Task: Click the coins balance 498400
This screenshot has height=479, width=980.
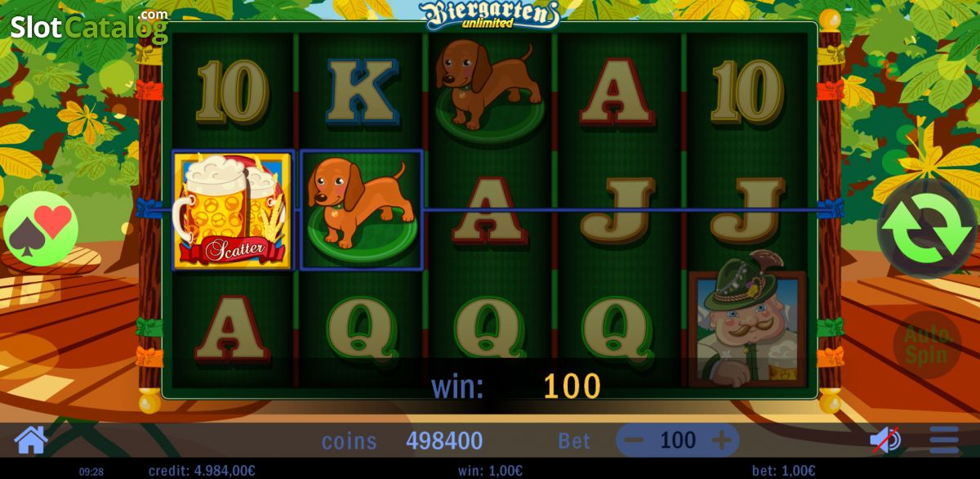Action: 444,441
